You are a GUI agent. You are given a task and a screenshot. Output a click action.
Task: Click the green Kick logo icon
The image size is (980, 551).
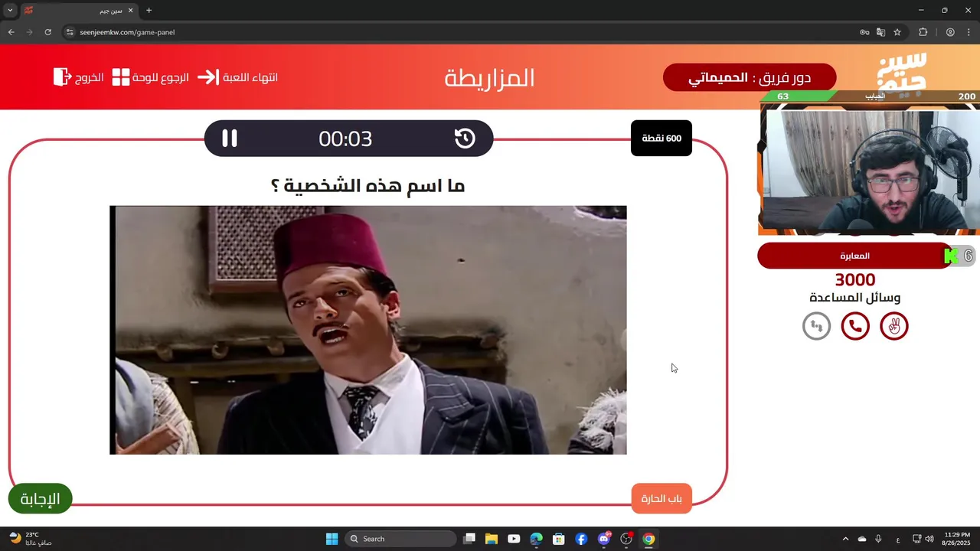(x=951, y=256)
